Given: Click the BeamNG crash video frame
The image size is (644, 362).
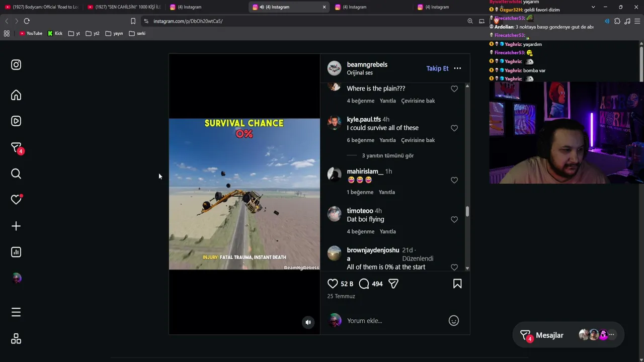Looking at the screenshot, I should (x=244, y=194).
